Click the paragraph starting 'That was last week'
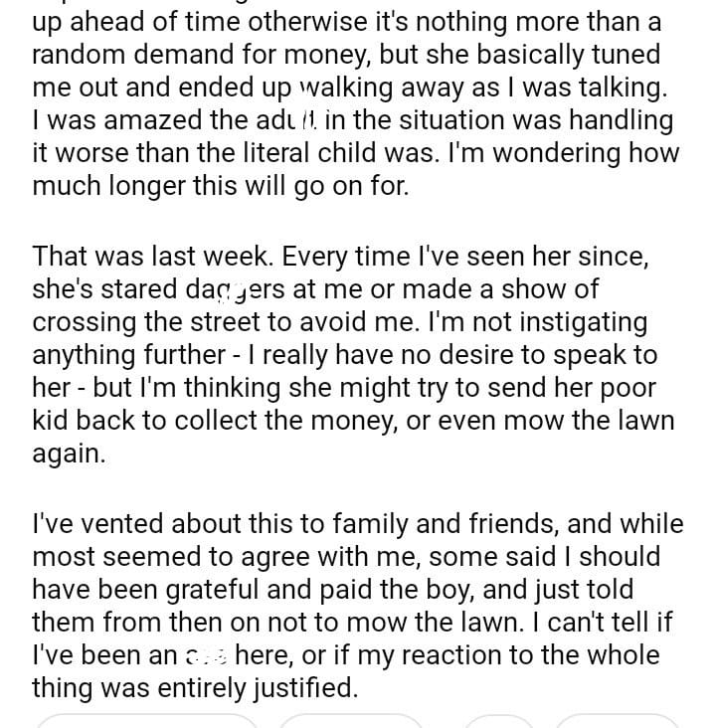716x728 pixels. click(x=353, y=354)
